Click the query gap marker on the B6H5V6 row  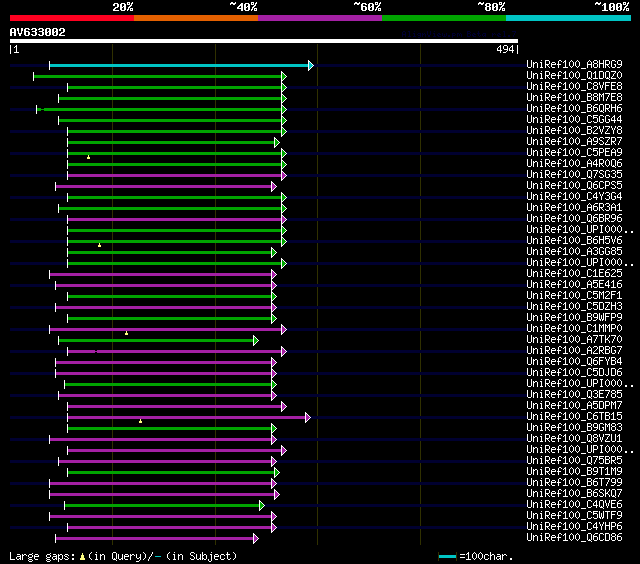pos(99,245)
